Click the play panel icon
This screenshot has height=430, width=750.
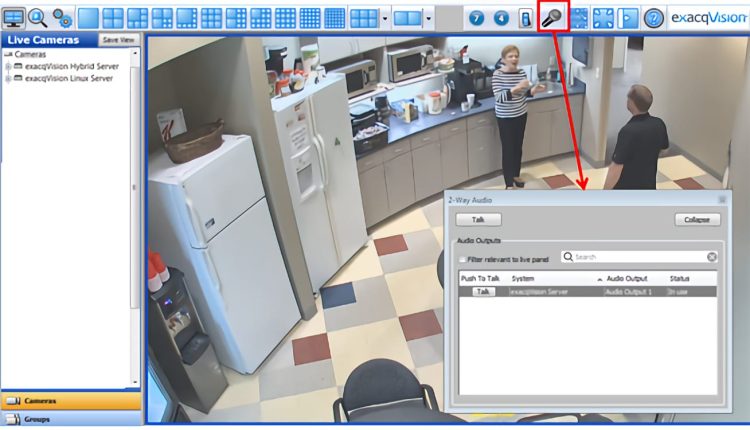pyautogui.click(x=628, y=19)
